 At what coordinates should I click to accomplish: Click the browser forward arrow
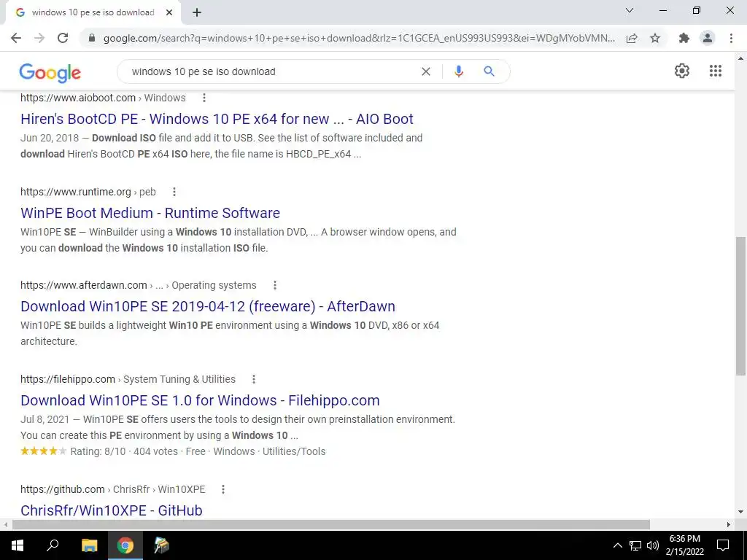(39, 38)
